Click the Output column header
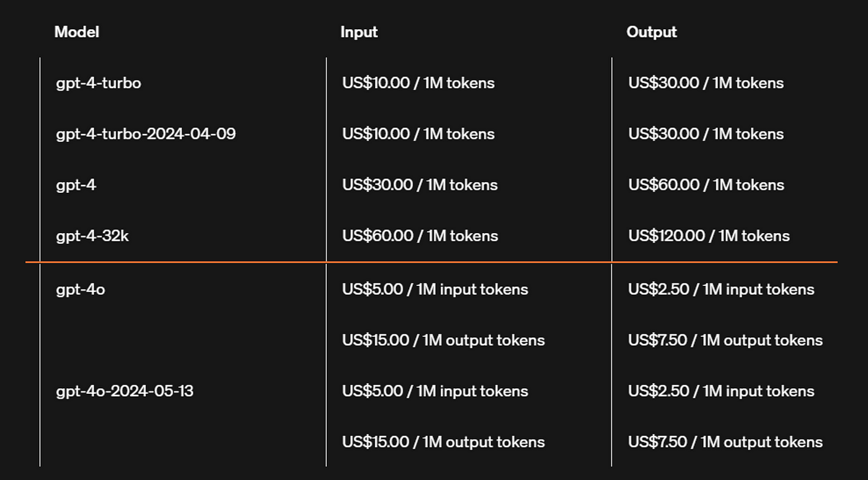 click(651, 32)
